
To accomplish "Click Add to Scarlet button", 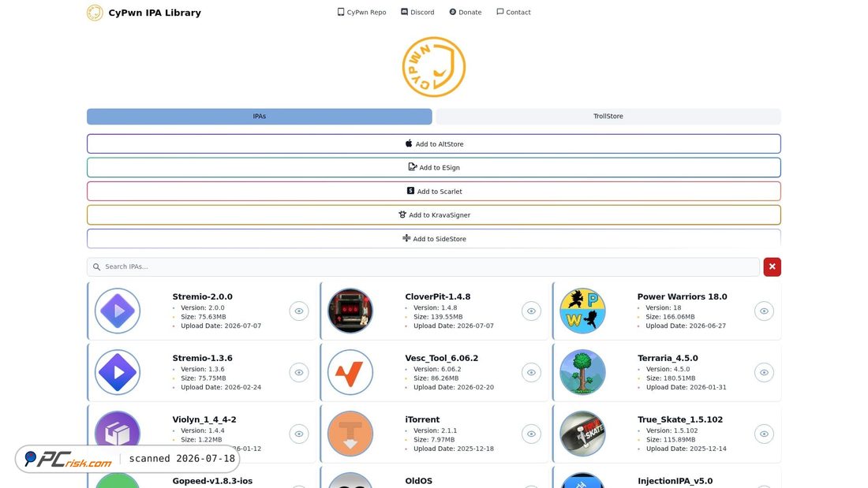I will 433,192.
